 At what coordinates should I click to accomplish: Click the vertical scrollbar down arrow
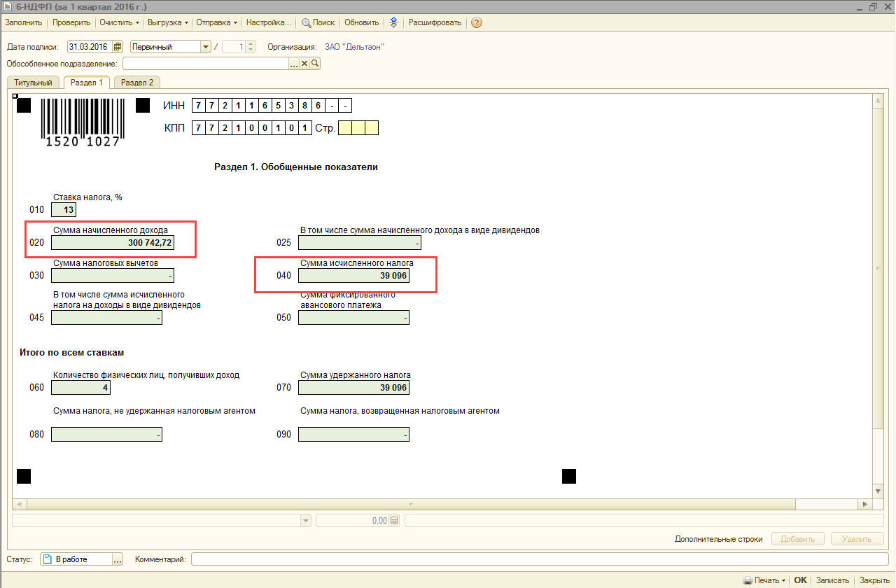[878, 493]
